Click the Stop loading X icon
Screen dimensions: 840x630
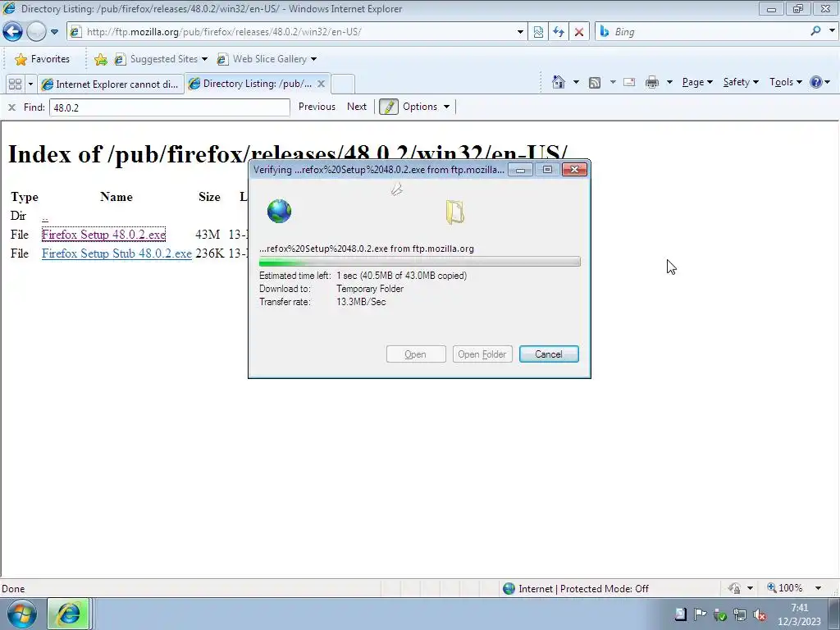point(579,32)
